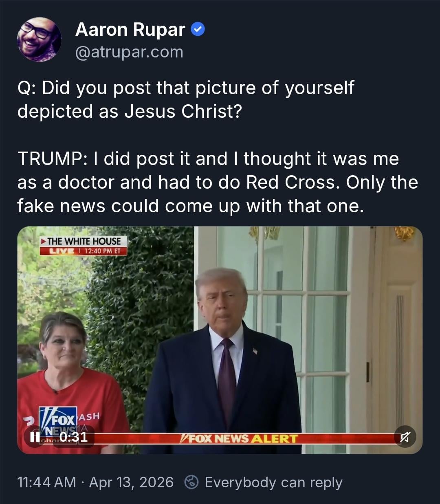This screenshot has width=440, height=504.
Task: Click the question text about Jesus Christ picture
Action: click(x=185, y=99)
